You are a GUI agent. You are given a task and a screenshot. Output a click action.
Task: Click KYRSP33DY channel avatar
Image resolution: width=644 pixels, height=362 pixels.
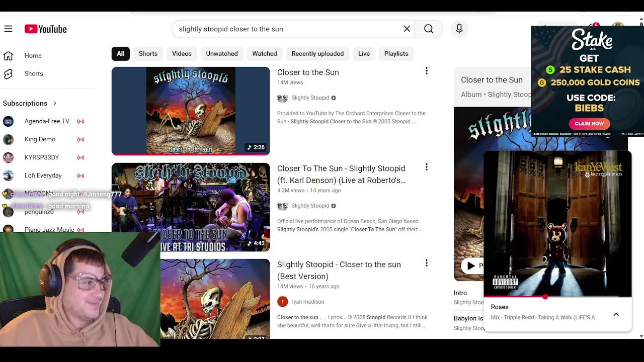[8, 157]
